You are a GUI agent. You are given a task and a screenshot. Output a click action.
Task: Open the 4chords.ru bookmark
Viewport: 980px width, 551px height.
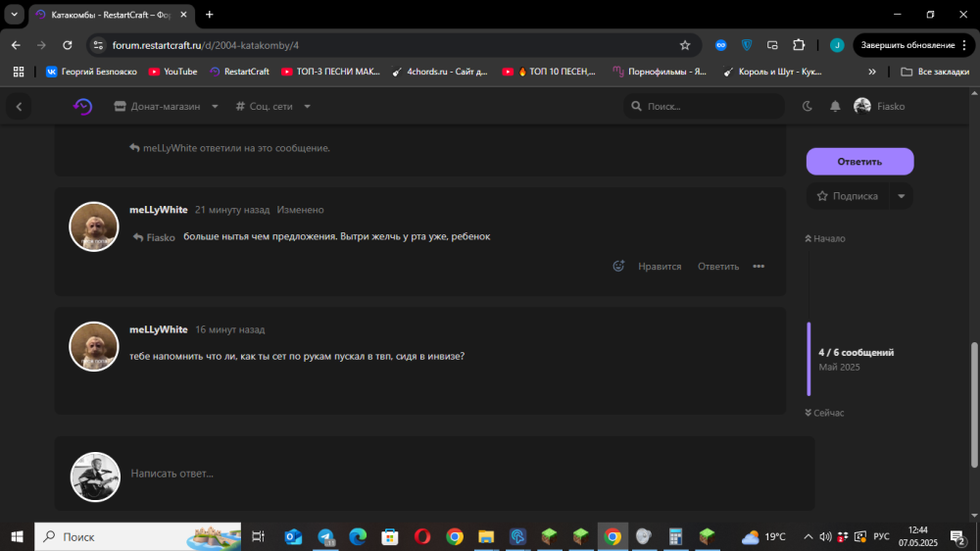[440, 72]
